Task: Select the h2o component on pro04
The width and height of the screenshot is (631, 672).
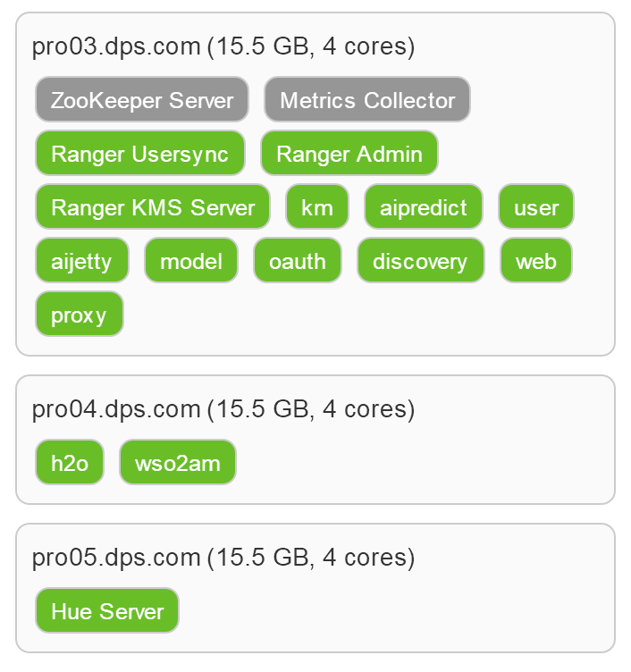Action: pos(70,462)
